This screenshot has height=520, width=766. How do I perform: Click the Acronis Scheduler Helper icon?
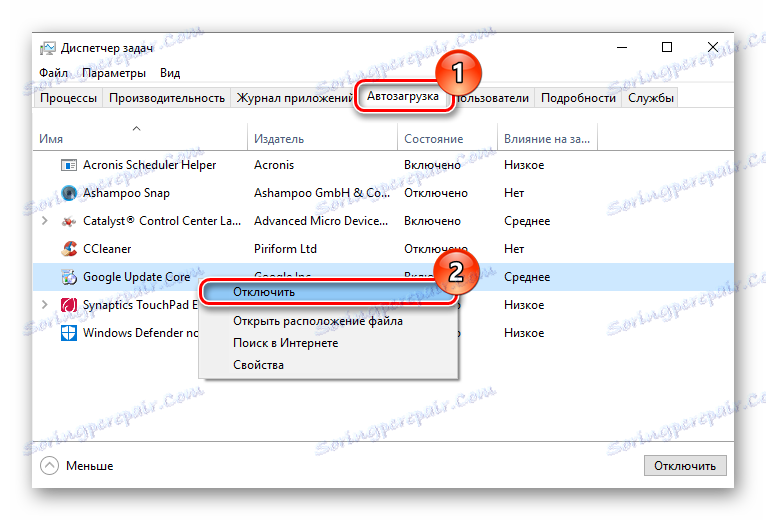(x=69, y=165)
